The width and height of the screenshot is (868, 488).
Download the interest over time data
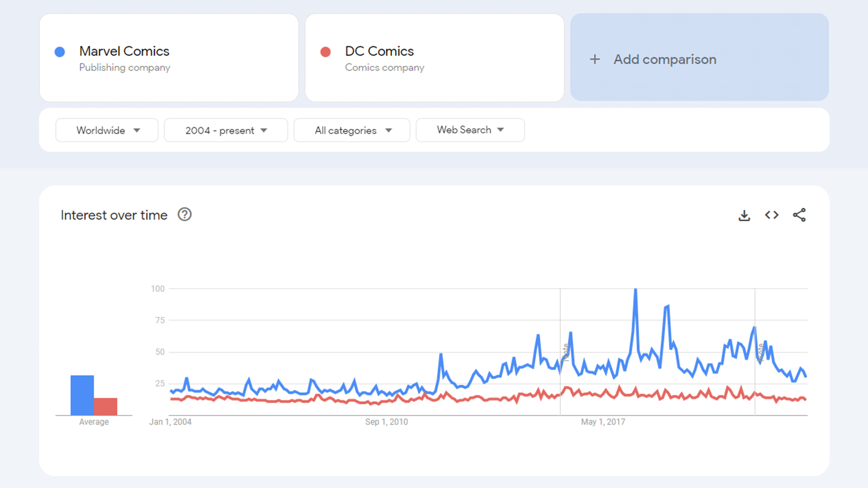(744, 216)
